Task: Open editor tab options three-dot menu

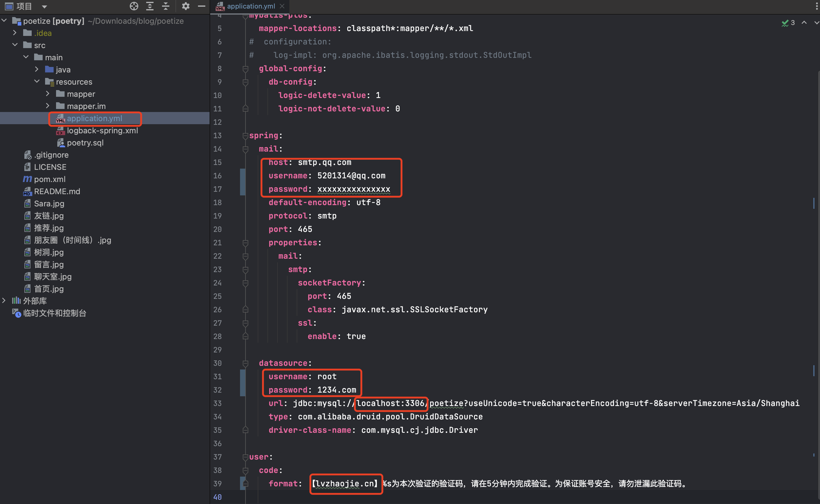Action: (x=816, y=6)
